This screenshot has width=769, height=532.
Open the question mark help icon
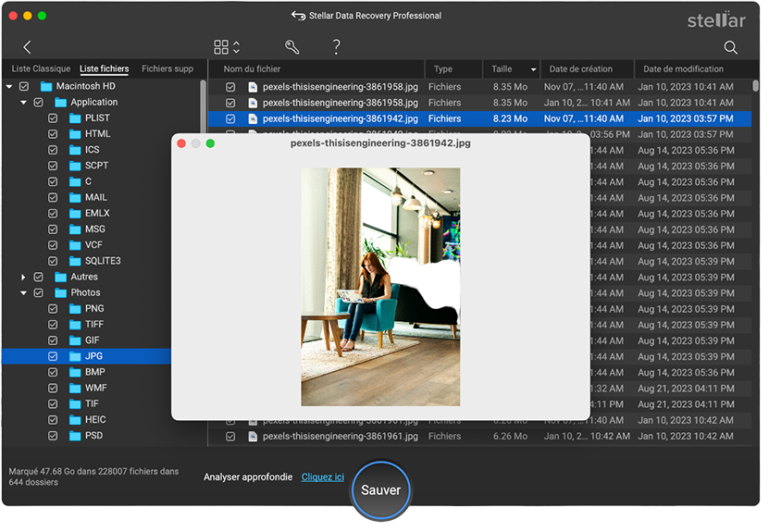[x=337, y=47]
